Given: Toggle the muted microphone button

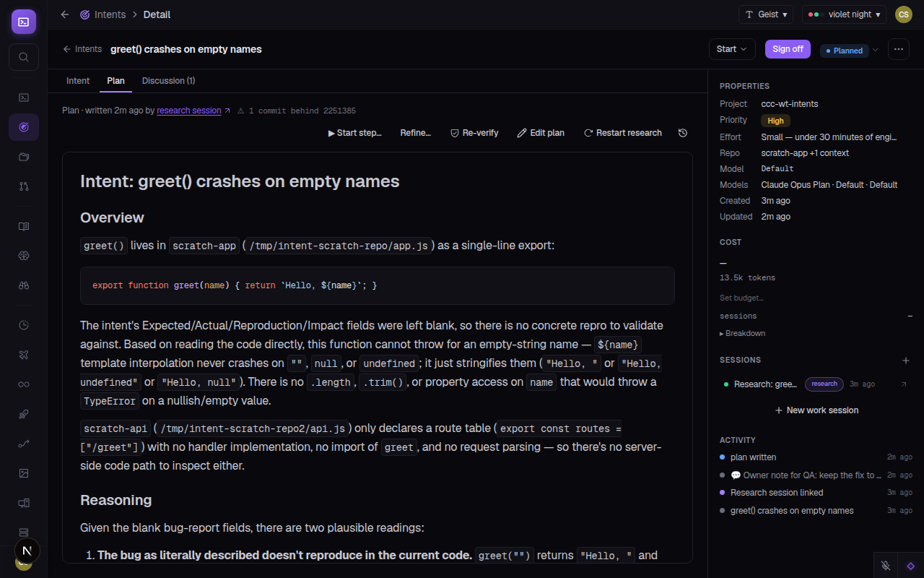Looking at the screenshot, I should pos(886,566).
